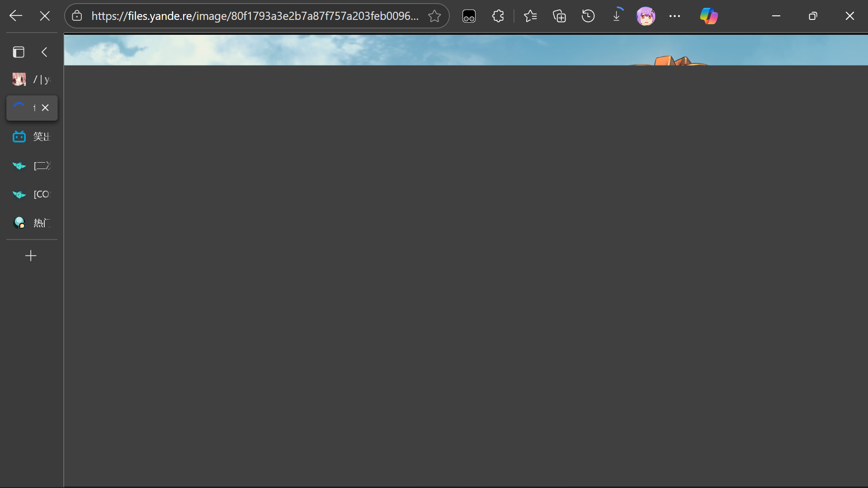868x488 pixels.
Task: Open the Settings and more menu
Action: (x=675, y=16)
